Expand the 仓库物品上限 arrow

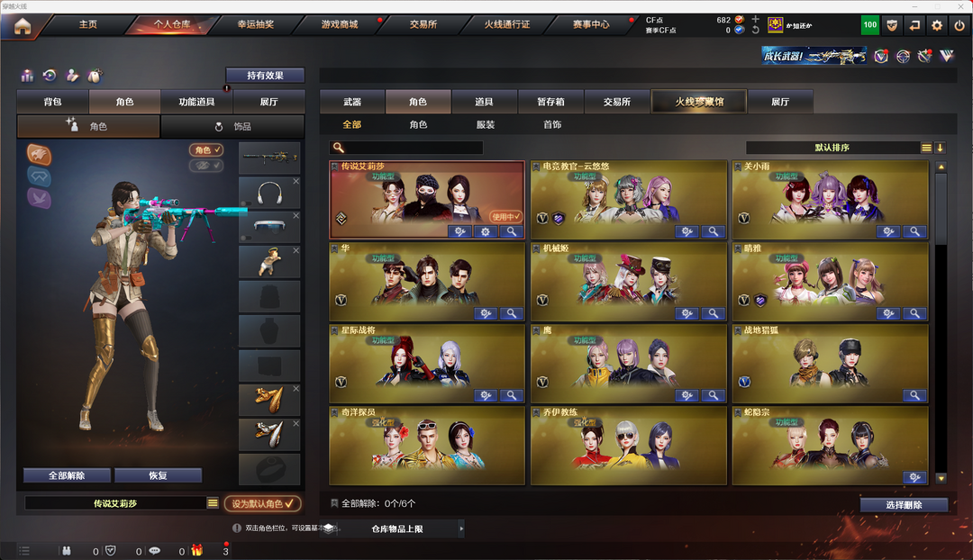461,529
